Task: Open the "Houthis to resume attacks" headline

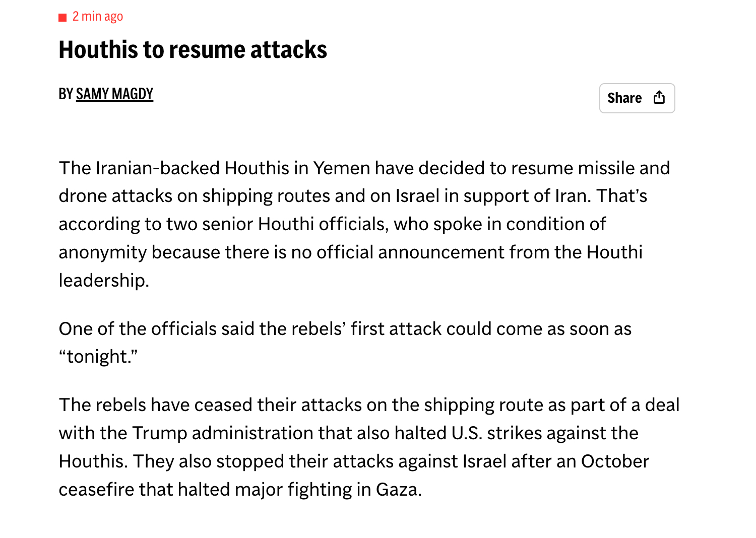Action: click(x=193, y=50)
